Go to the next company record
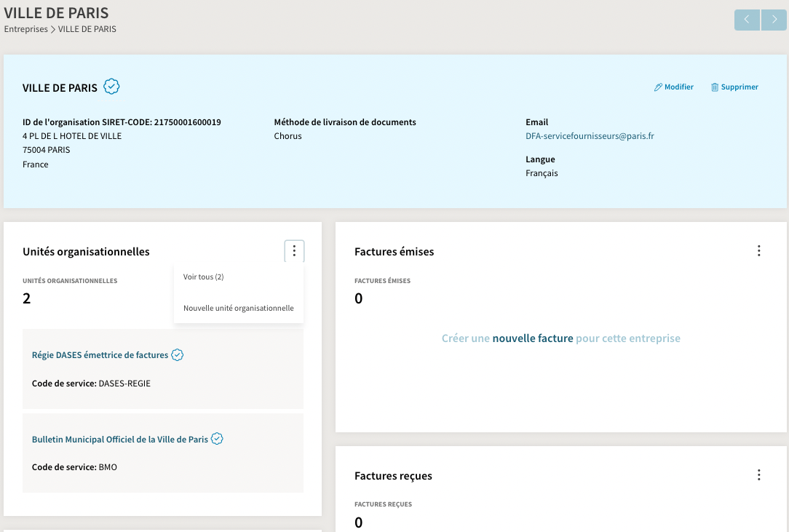 click(774, 20)
